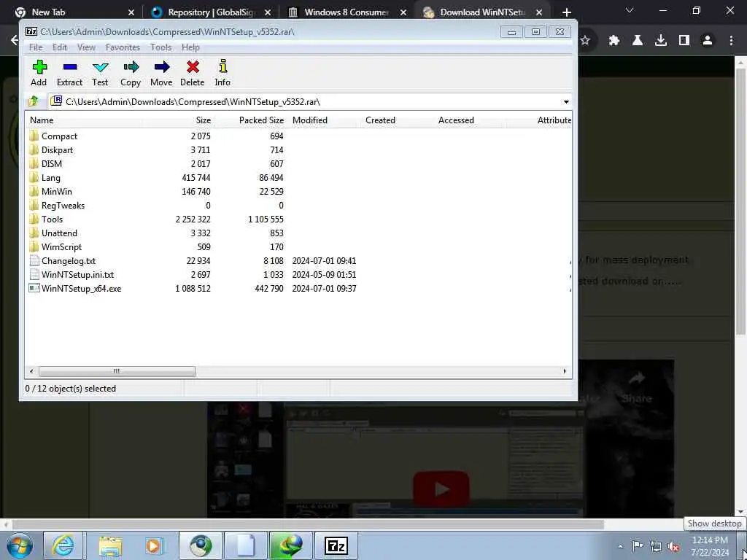Sort by Size column header
Viewport: 747px width, 560px height.
(181, 120)
